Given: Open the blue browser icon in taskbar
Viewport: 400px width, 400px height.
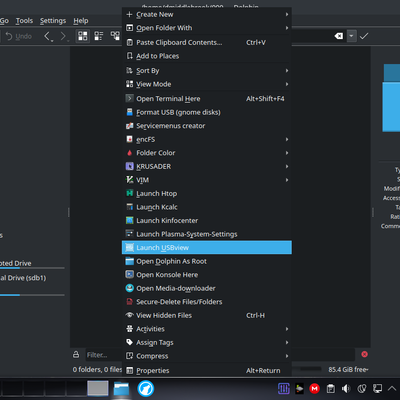Looking at the screenshot, I should [146, 389].
